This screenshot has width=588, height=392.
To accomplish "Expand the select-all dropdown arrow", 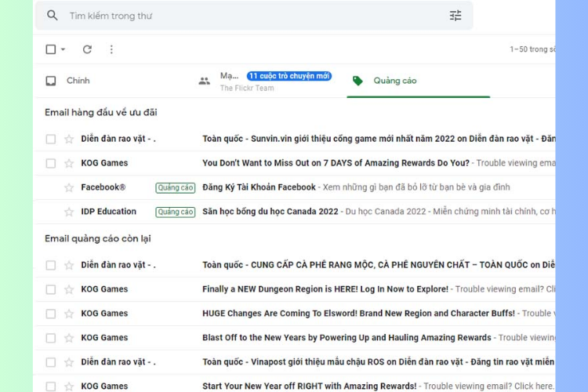I will 63,49.
